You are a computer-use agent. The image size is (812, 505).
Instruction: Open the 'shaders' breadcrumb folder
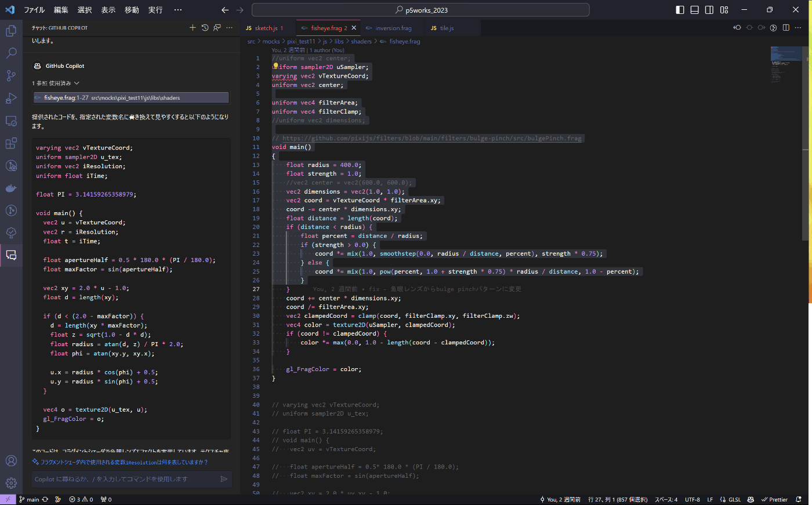(x=361, y=41)
